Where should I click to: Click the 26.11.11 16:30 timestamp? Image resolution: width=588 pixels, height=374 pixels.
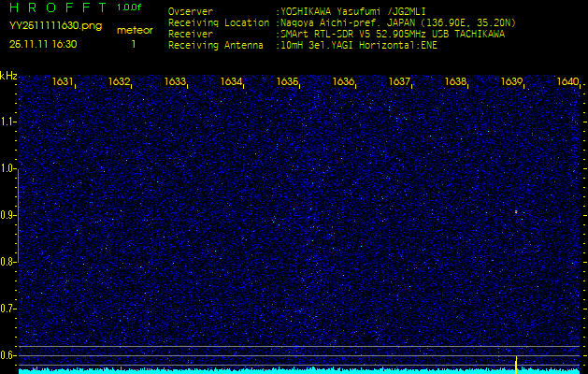[x=43, y=43]
